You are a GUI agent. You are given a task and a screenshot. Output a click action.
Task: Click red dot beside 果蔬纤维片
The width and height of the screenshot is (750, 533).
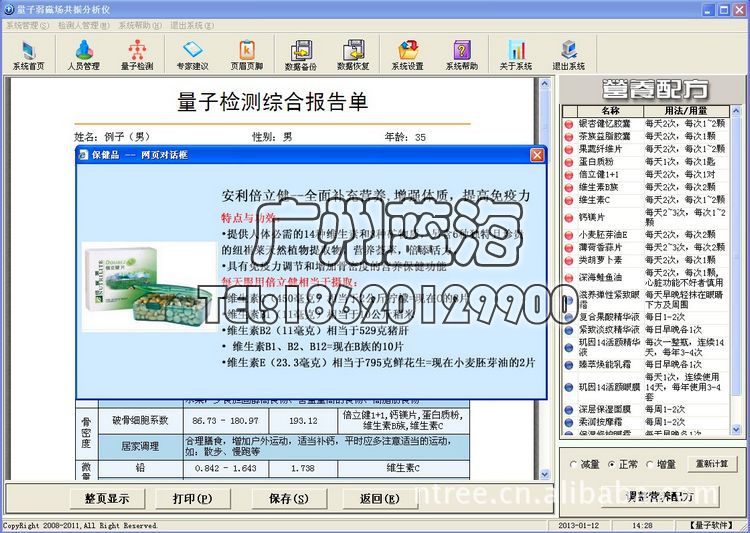(569, 150)
